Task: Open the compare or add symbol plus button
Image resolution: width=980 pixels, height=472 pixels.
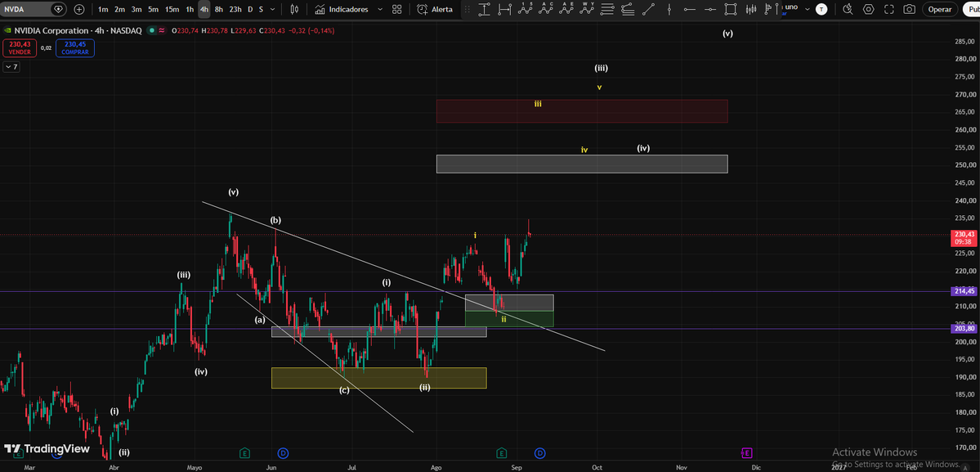Action: click(78, 9)
